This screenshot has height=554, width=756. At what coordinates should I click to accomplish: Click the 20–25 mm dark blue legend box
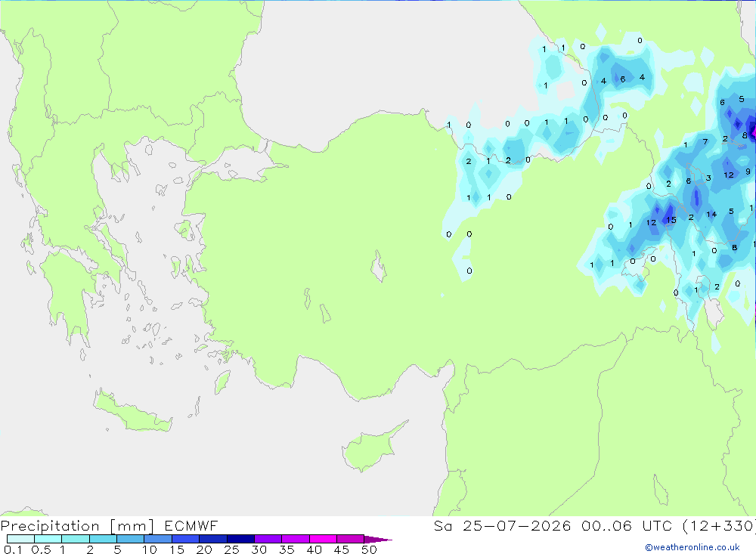click(213, 539)
